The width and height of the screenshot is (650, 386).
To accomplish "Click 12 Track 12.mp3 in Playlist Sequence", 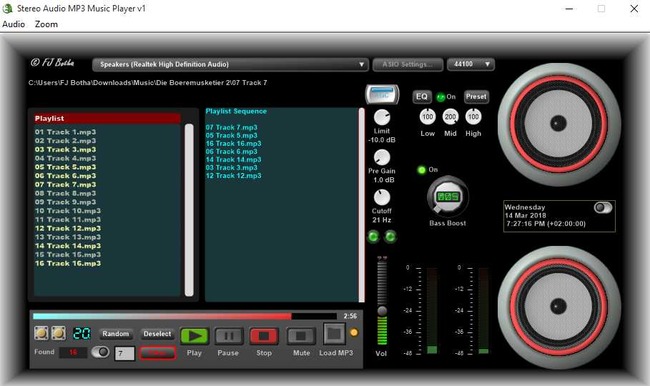I will pos(233,176).
